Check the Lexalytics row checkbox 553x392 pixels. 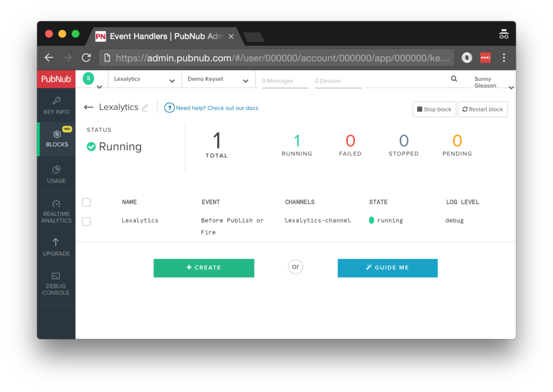pyautogui.click(x=86, y=221)
